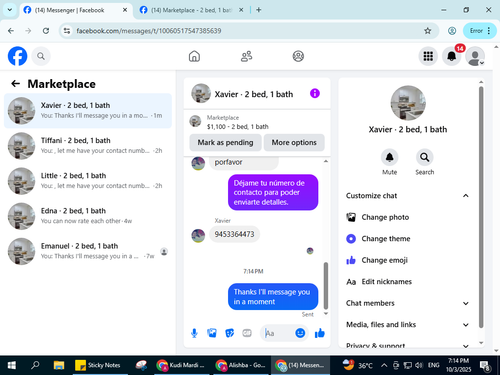
Task: Click the Spanish 'Déjame tu número' message
Action: [273, 192]
